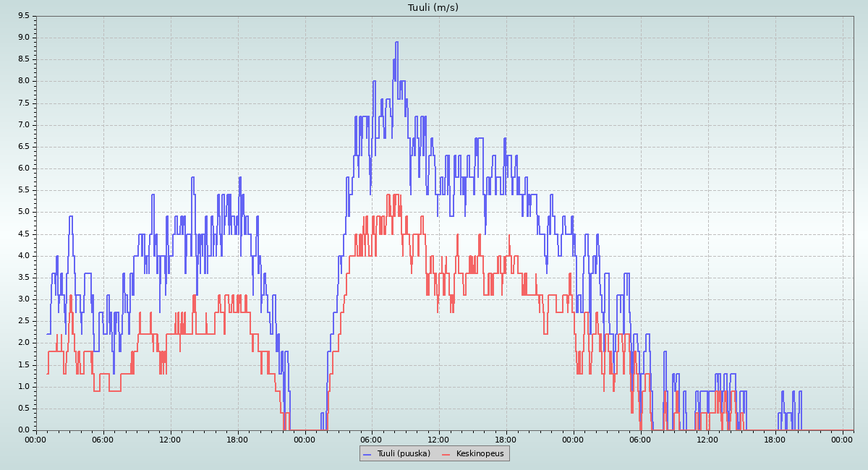Click the "Tuuli (m/s)" chart title

click(x=433, y=7)
